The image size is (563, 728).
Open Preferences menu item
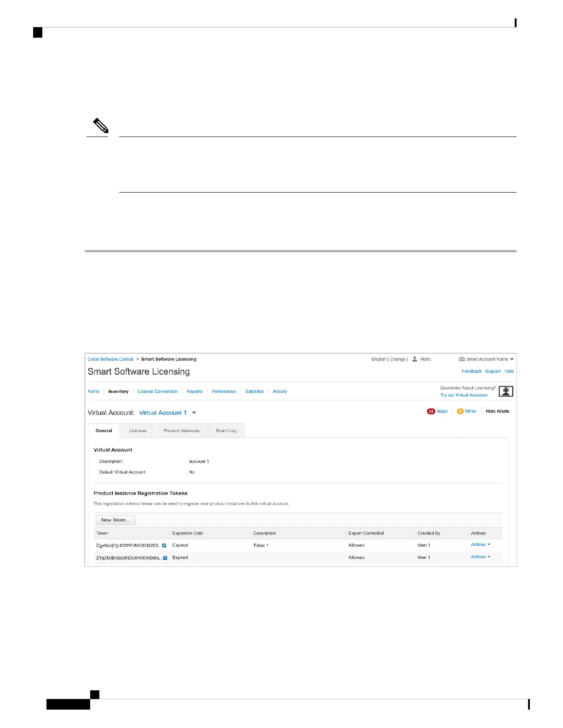[x=224, y=392]
